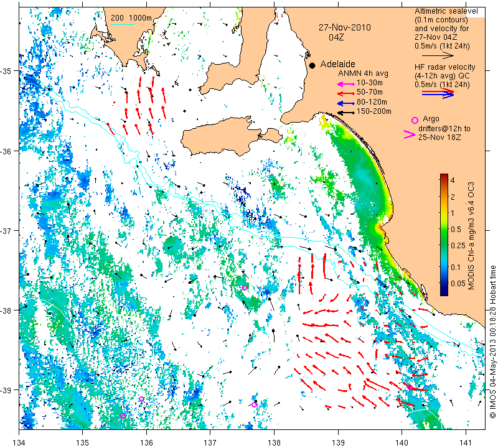
Task: Click the latitude axis label -38
Action: pos(6,310)
